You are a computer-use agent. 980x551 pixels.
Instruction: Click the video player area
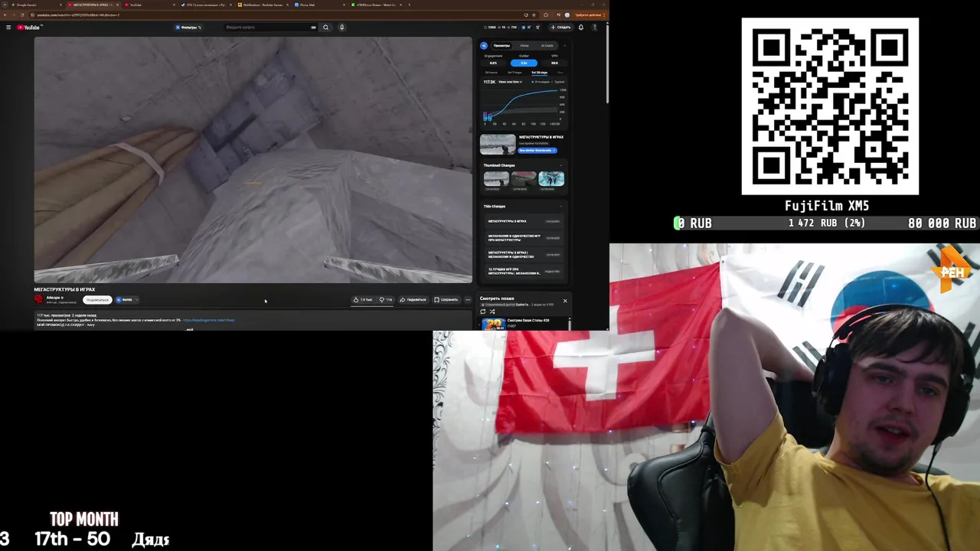(253, 160)
